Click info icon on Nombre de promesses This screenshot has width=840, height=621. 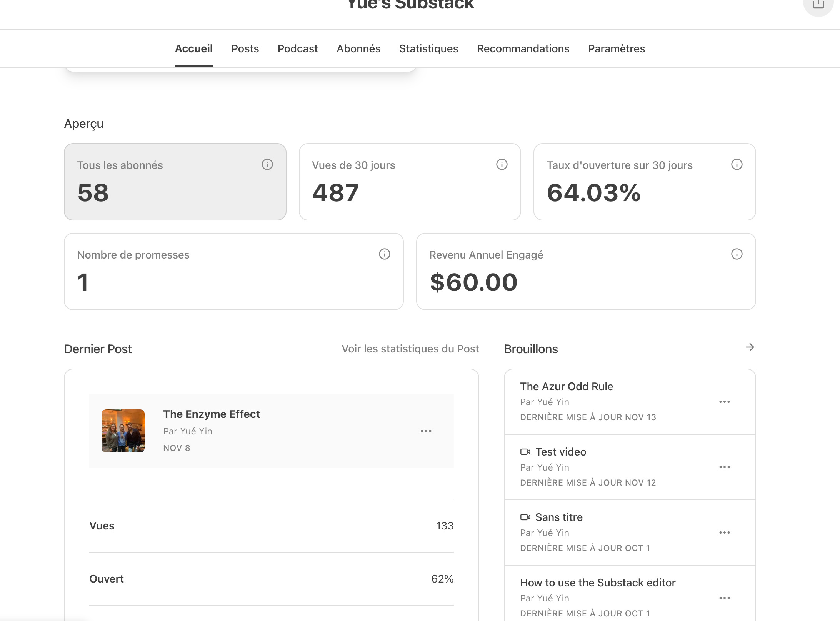384,254
